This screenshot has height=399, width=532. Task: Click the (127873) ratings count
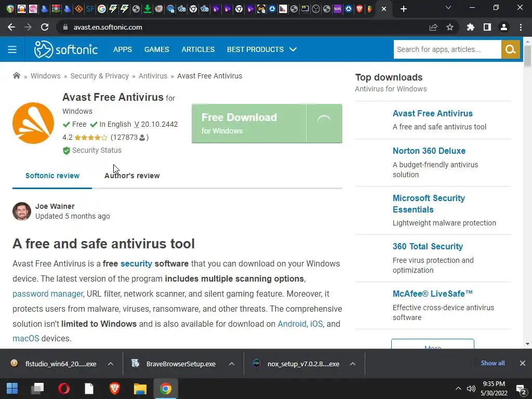(x=129, y=137)
